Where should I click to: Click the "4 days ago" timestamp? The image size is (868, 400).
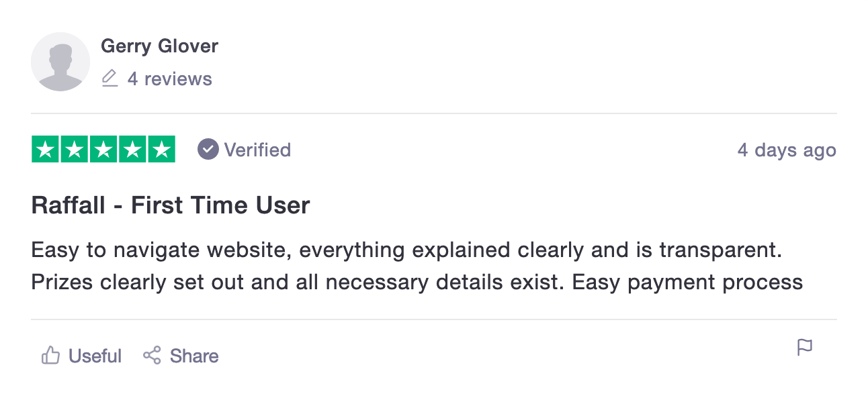[787, 150]
